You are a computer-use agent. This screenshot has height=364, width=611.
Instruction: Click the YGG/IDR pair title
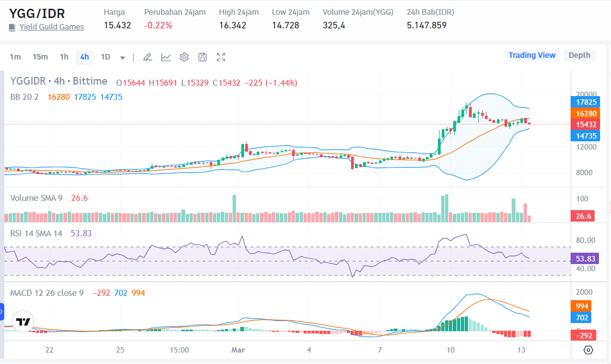point(37,14)
